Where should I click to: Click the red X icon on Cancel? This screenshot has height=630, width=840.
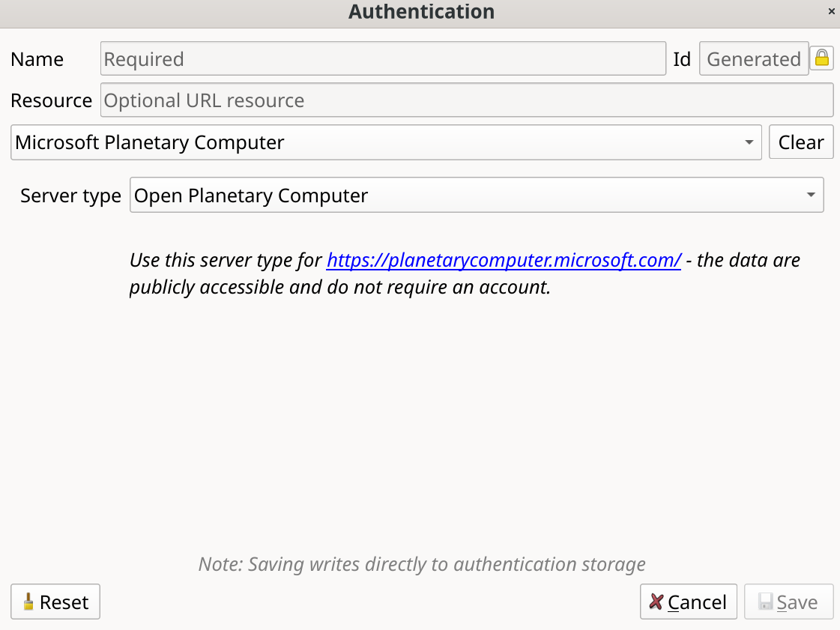click(x=657, y=602)
